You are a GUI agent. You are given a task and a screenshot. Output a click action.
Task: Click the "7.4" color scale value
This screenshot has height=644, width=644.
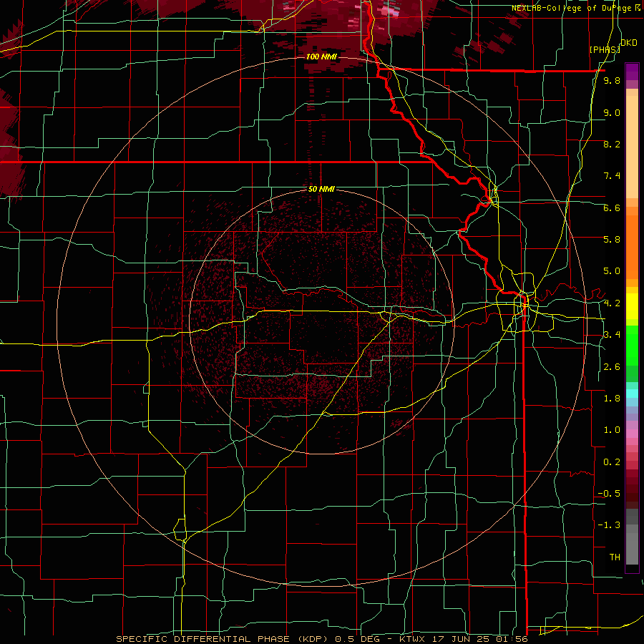[x=612, y=176]
